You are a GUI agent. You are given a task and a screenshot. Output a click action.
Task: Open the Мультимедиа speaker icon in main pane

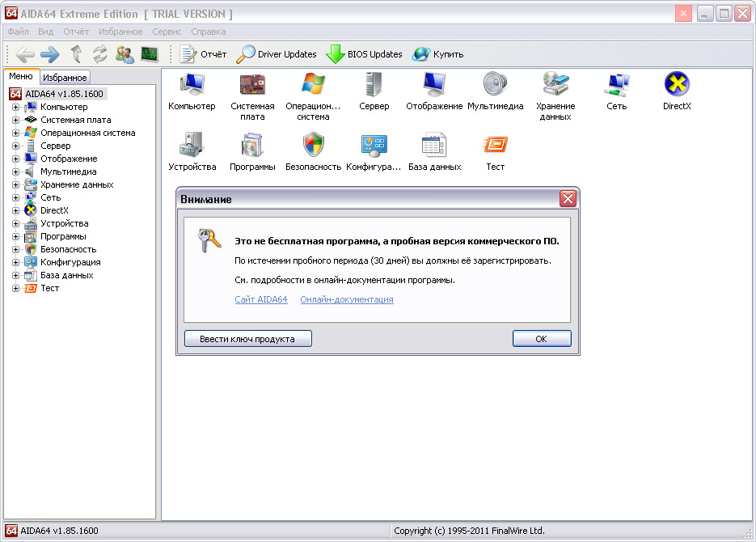pos(495,91)
